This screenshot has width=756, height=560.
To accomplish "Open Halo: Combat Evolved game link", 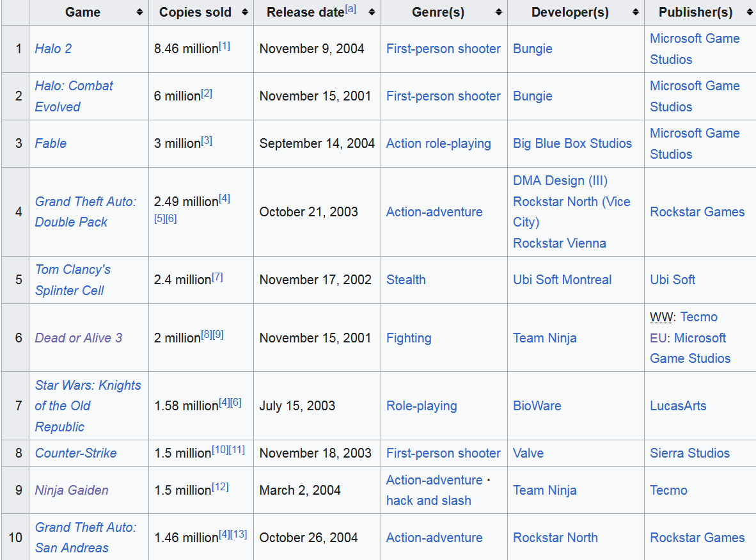I will (x=74, y=96).
